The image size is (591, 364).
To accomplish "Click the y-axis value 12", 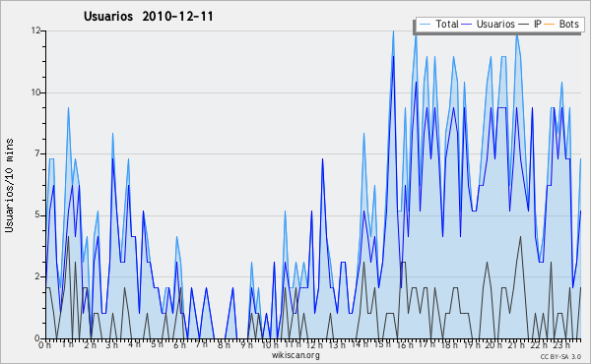I will (35, 30).
